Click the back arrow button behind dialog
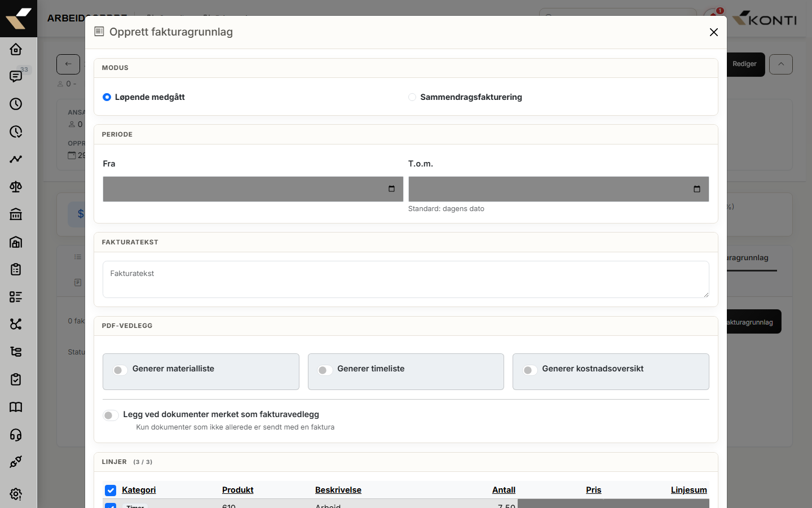The width and height of the screenshot is (812, 508). click(68, 64)
